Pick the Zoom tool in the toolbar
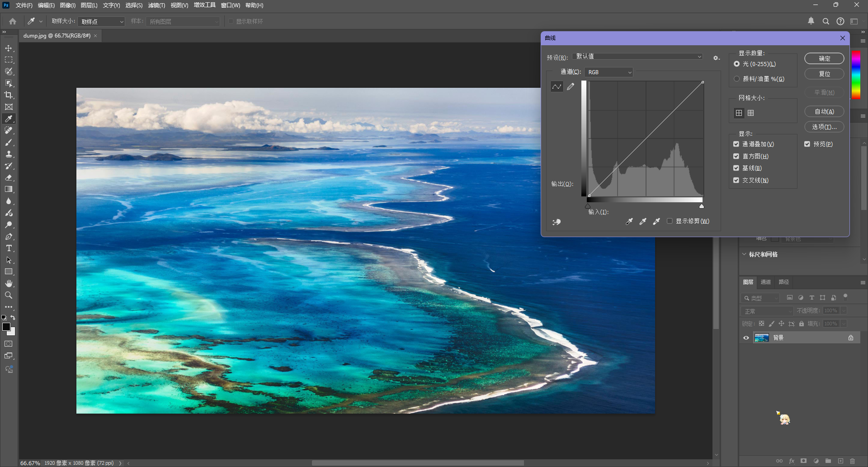The width and height of the screenshot is (868, 467). [9, 295]
